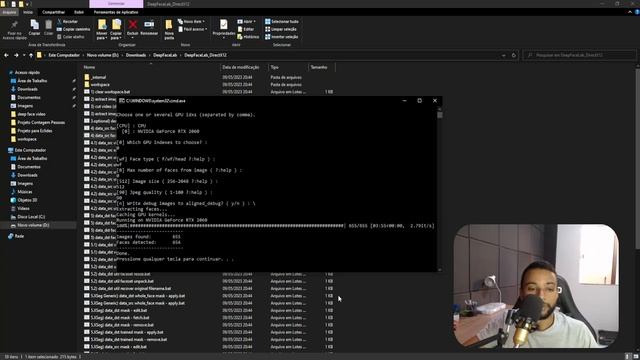
Task: Open Disco Local (C:) in sidebar
Action: point(31,217)
